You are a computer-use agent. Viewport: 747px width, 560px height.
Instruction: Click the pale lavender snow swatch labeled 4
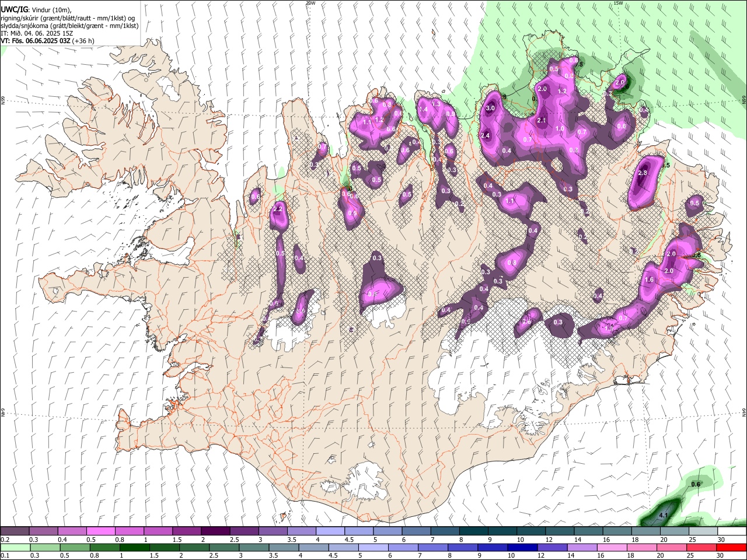point(330,531)
